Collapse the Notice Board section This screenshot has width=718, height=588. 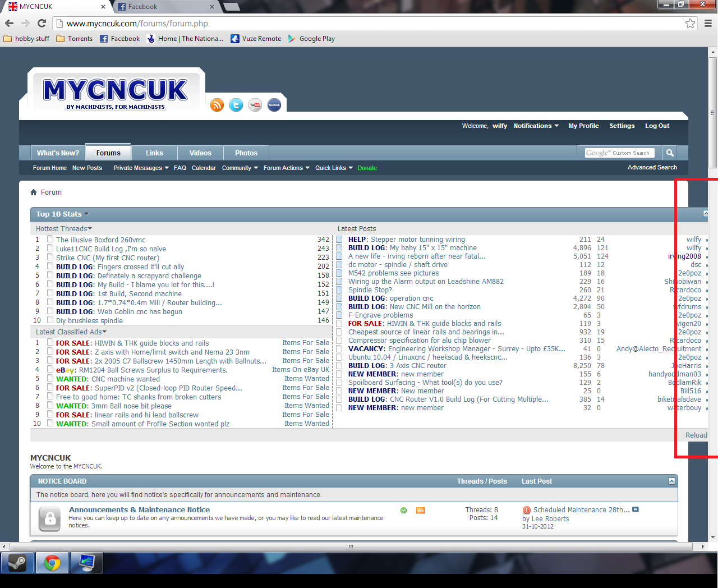click(x=671, y=481)
